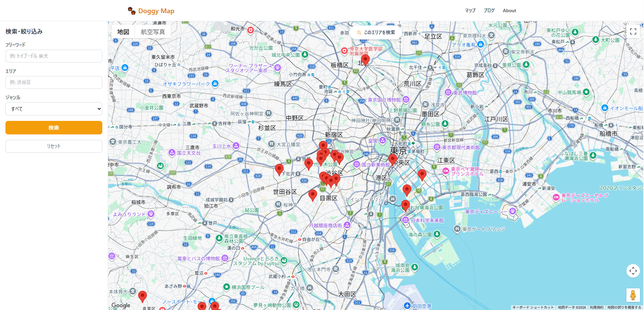Click the red pin near 中央区
Image resolution: width=644 pixels, height=310 pixels.
click(393, 160)
